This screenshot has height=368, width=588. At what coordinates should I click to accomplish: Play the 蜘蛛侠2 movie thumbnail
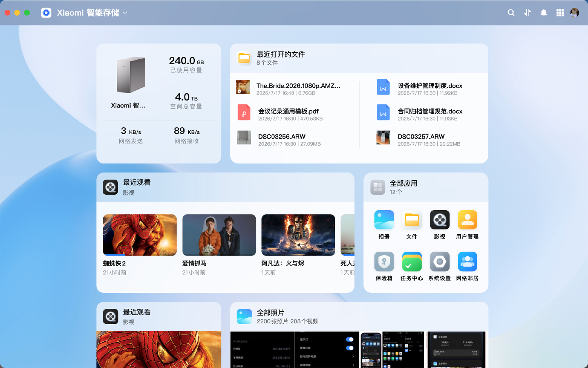pyautogui.click(x=140, y=235)
